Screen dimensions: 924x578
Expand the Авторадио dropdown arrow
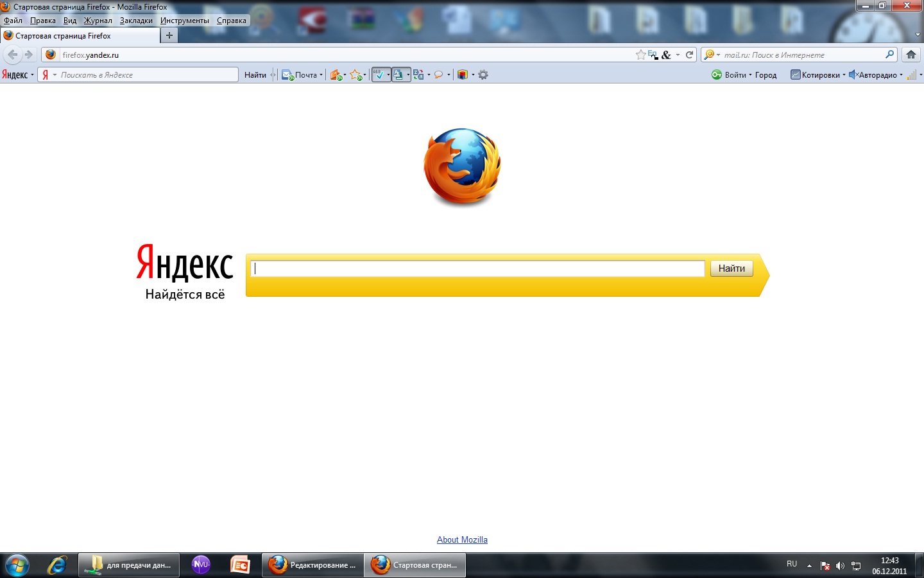[x=901, y=75]
